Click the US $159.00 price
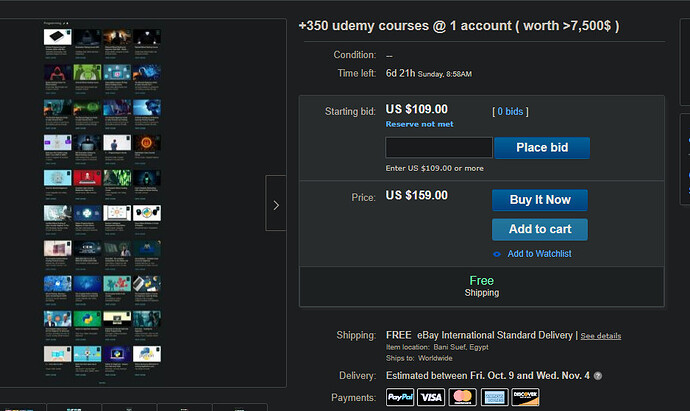The image size is (690, 411). coord(417,195)
